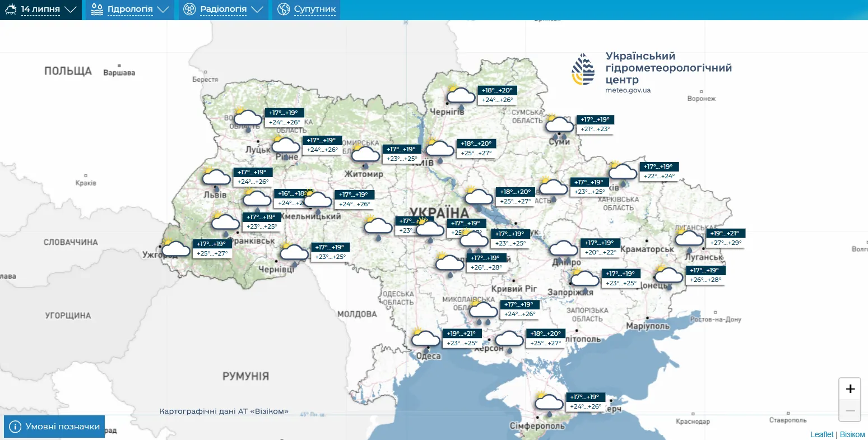The image size is (868, 440).
Task: Select Харків day temperature +22°...+24°
Action: pyautogui.click(x=660, y=176)
